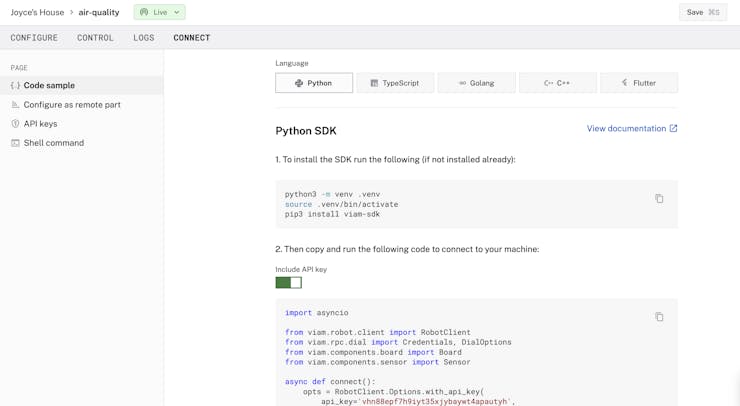The height and width of the screenshot is (406, 740).
Task: Navigate to Joyce's House breadcrumb
Action: (37, 13)
